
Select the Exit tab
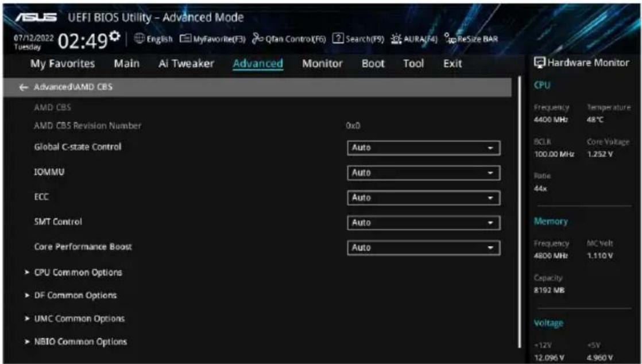453,64
